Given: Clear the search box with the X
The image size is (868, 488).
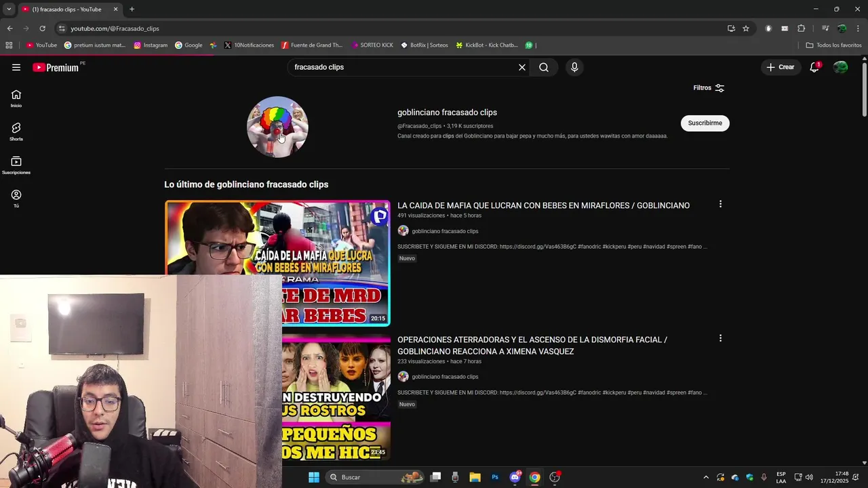Looking at the screenshot, I should click(x=522, y=67).
